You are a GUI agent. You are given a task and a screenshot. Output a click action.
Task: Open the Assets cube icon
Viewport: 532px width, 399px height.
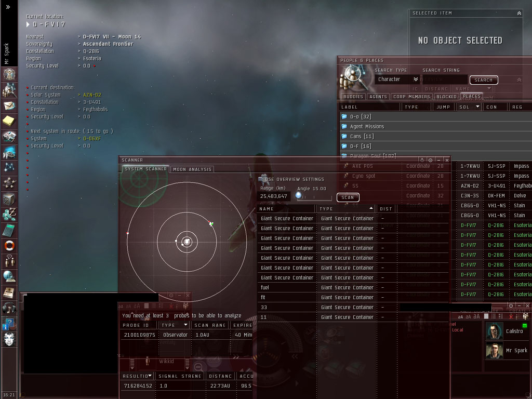[9, 199]
